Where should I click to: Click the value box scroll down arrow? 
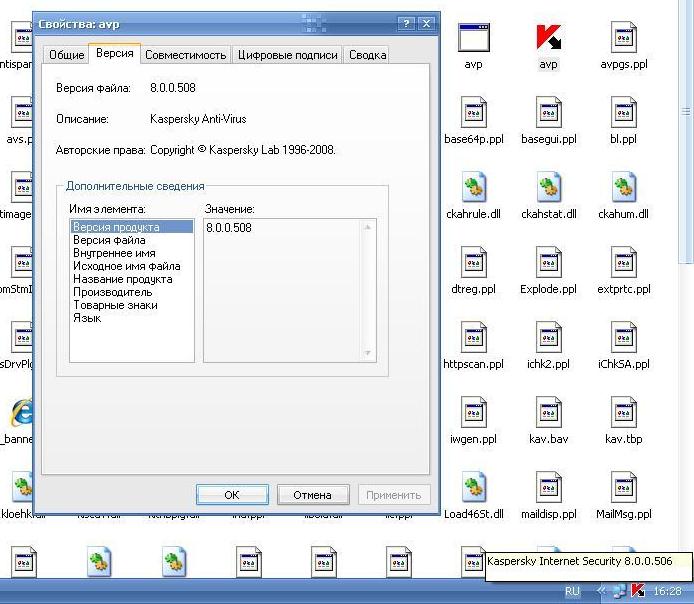point(367,353)
